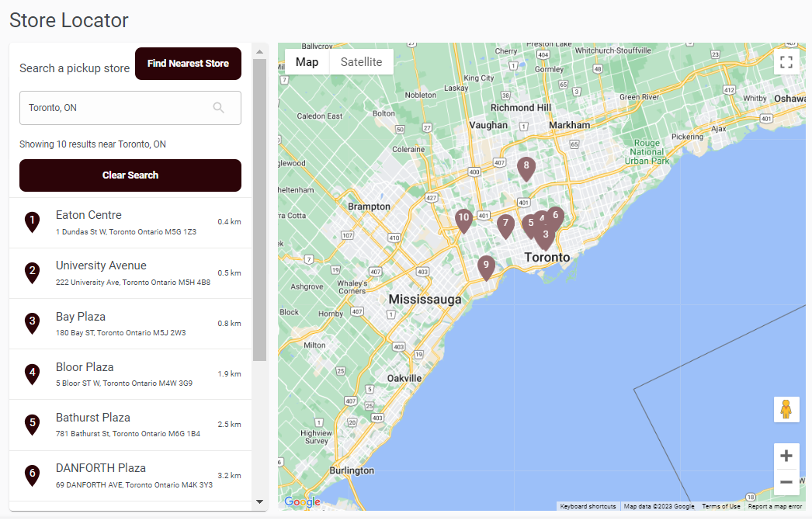Click the list pin icon for Eaton Centre
The height and width of the screenshot is (524, 812).
pos(32,222)
